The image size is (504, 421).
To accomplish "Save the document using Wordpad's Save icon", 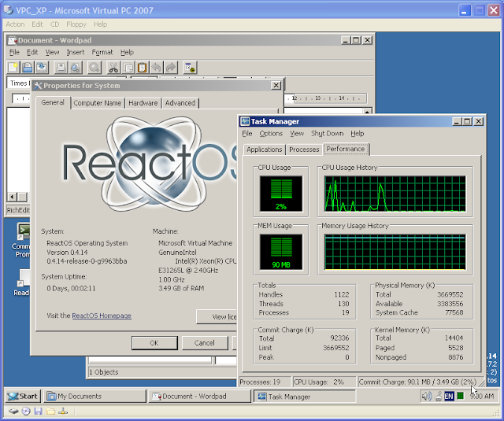I will (42, 68).
